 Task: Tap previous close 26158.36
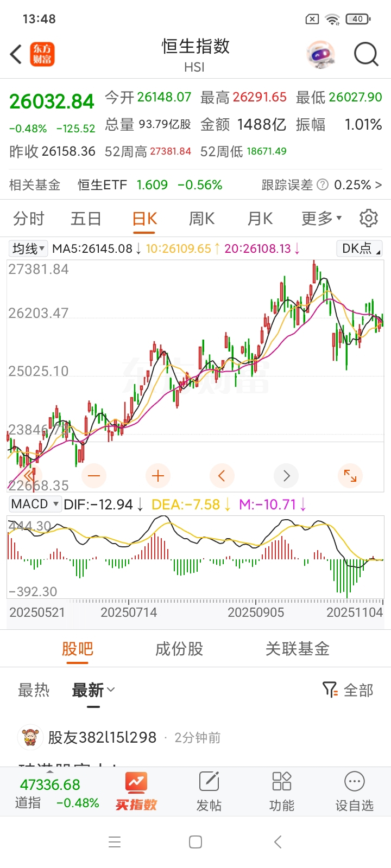(68, 151)
